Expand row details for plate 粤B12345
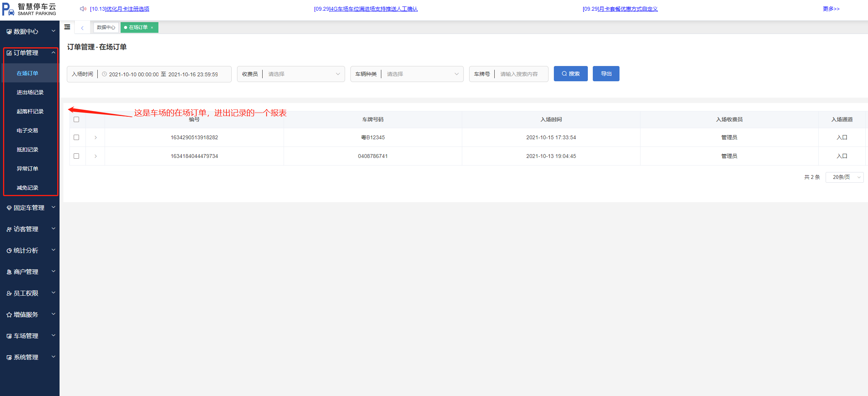 [95, 137]
